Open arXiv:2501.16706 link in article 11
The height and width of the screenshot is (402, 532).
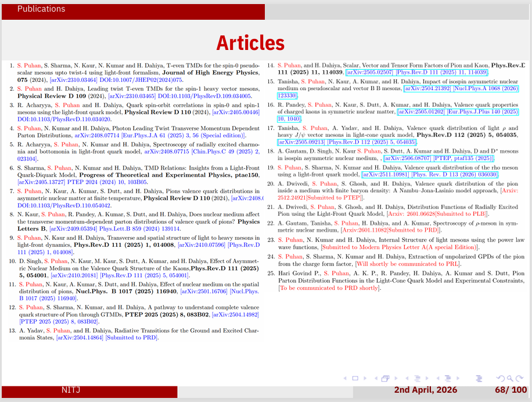[x=204, y=292]
